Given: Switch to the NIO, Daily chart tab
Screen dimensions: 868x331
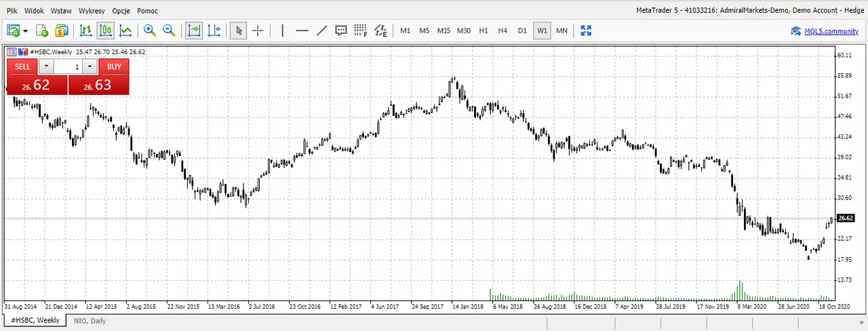Looking at the screenshot, I should (x=90, y=320).
